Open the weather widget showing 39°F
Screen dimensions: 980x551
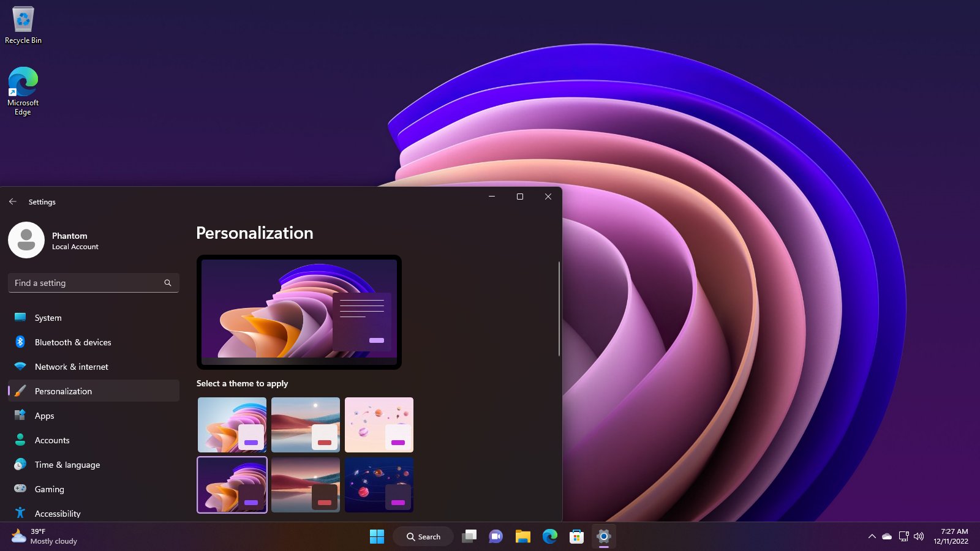point(44,536)
